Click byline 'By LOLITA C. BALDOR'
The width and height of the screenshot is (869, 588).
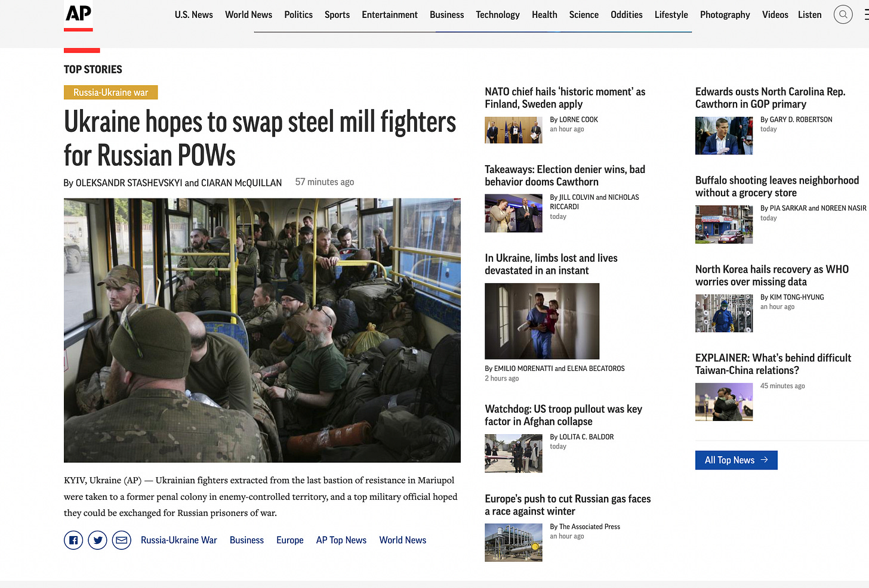[x=581, y=437]
